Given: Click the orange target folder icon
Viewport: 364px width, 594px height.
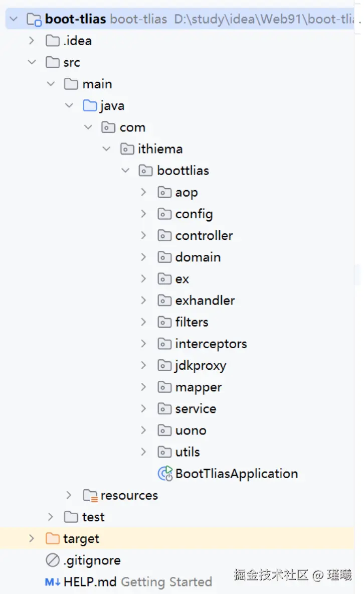Looking at the screenshot, I should point(53,538).
